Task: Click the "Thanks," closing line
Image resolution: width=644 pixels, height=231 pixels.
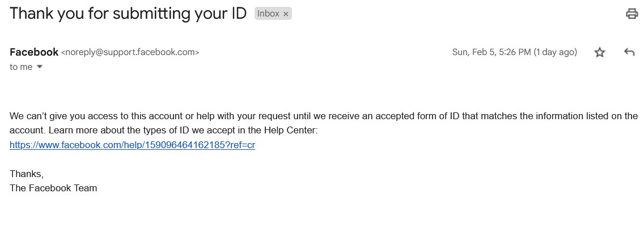Action: click(26, 174)
